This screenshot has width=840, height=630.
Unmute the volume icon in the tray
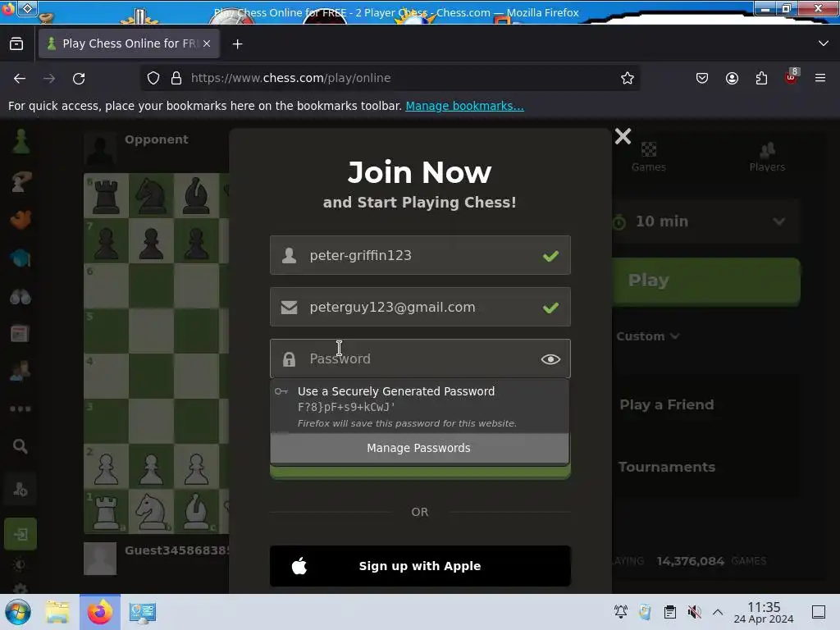coord(694,612)
